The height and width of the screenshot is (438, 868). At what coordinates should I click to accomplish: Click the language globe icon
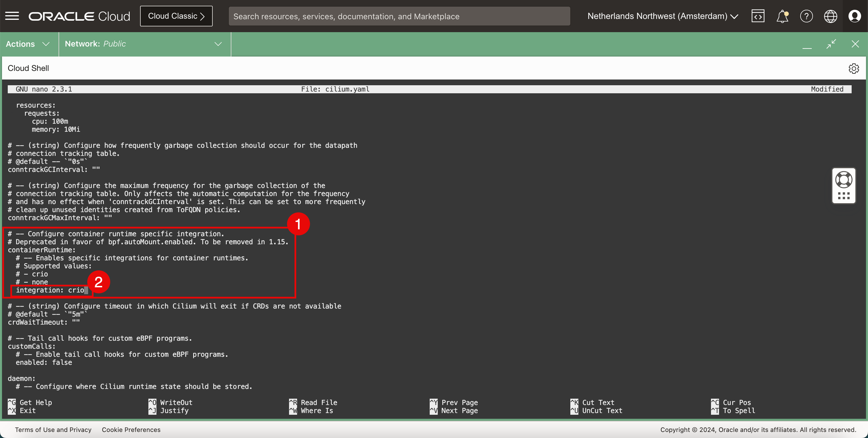pyautogui.click(x=830, y=16)
